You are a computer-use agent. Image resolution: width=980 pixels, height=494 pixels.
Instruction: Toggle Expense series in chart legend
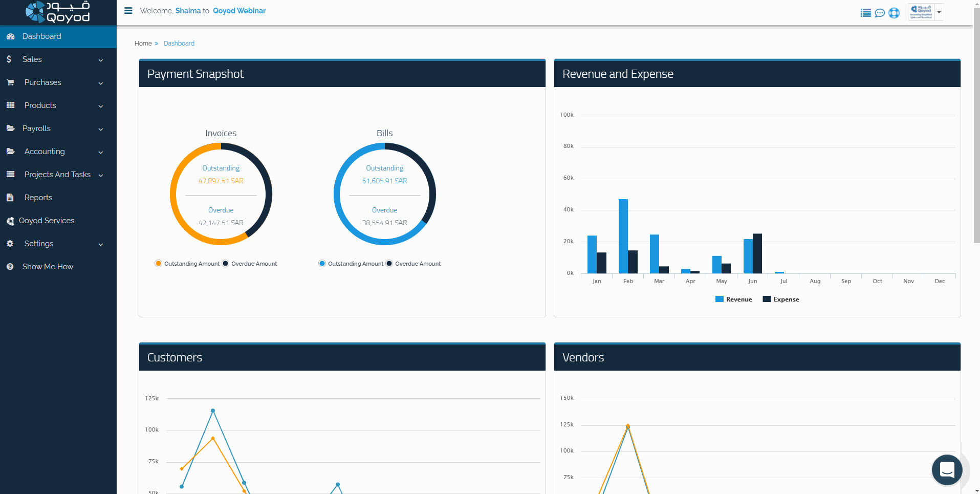[781, 299]
